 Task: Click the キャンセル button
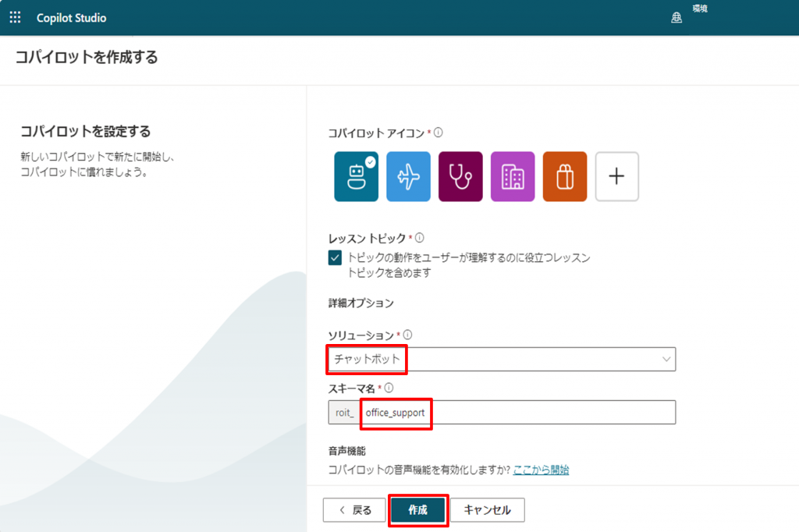(487, 509)
